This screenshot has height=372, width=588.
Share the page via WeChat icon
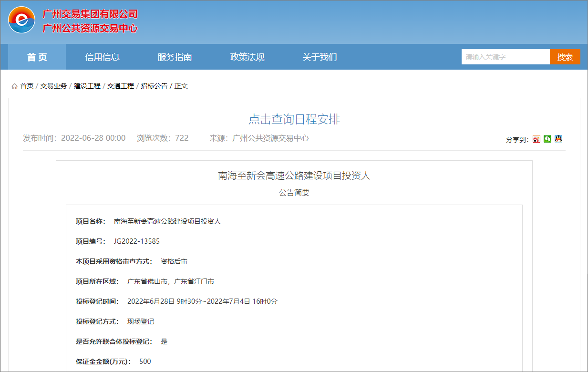(x=547, y=139)
